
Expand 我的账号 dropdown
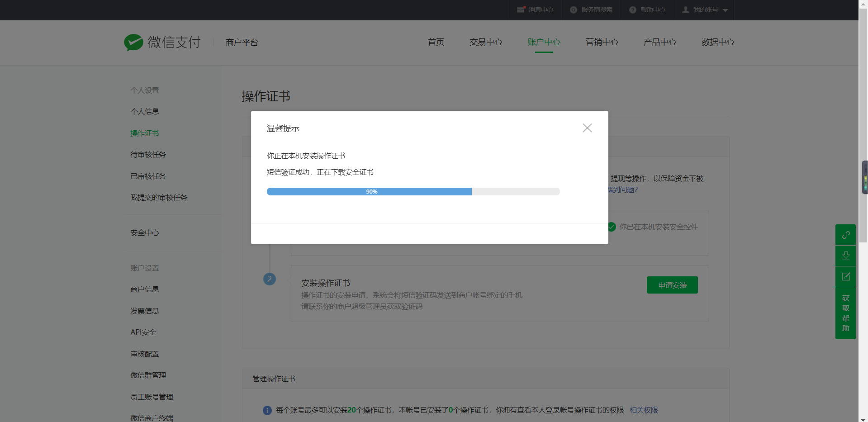point(705,9)
